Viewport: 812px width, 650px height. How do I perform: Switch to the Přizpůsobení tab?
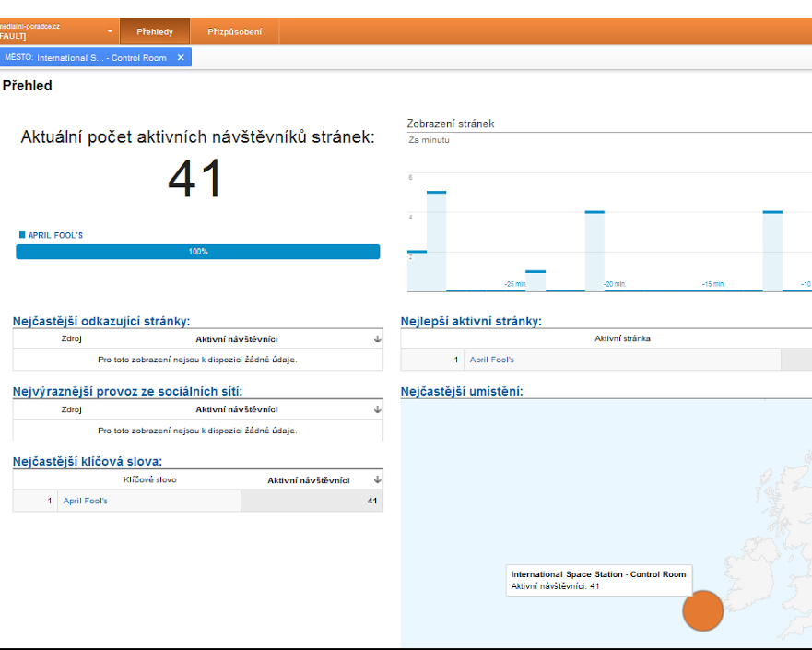coord(235,31)
